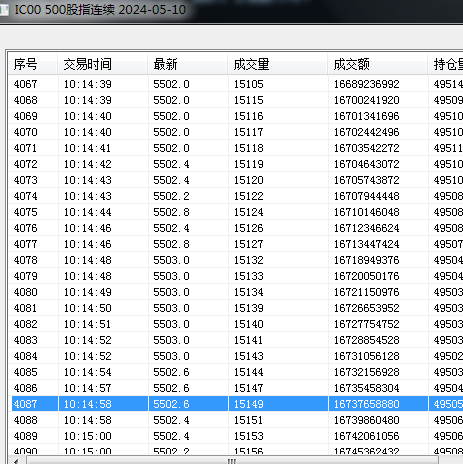Click the horizontal scrollbar thumb
This screenshot has height=464, width=463.
click(x=232, y=461)
